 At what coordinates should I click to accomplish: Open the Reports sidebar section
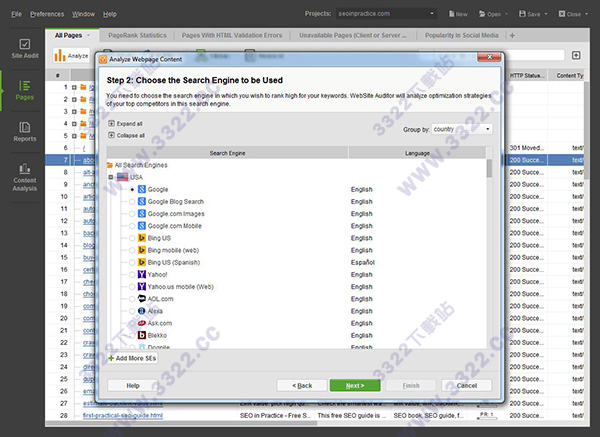point(24,132)
